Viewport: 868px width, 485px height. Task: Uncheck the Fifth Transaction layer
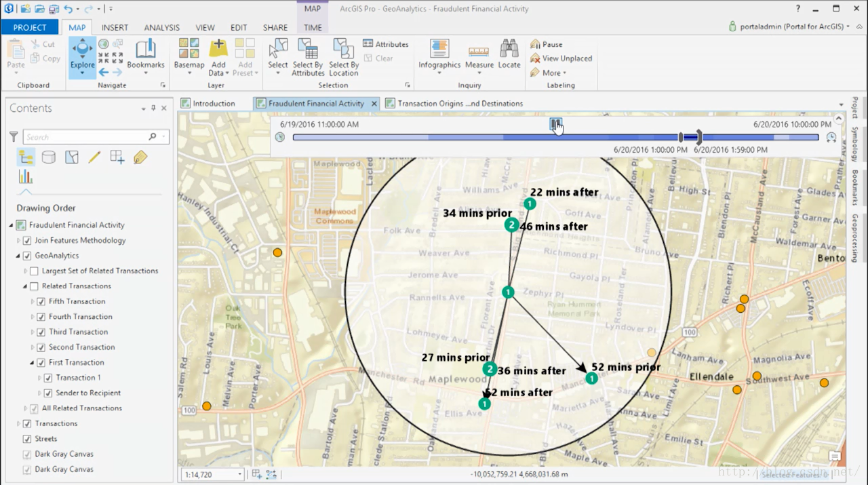point(41,301)
